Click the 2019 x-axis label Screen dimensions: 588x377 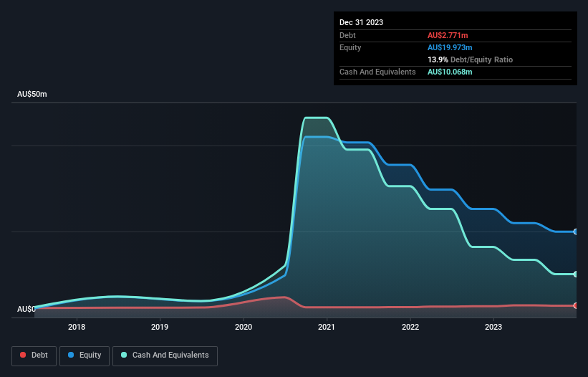[160, 327]
